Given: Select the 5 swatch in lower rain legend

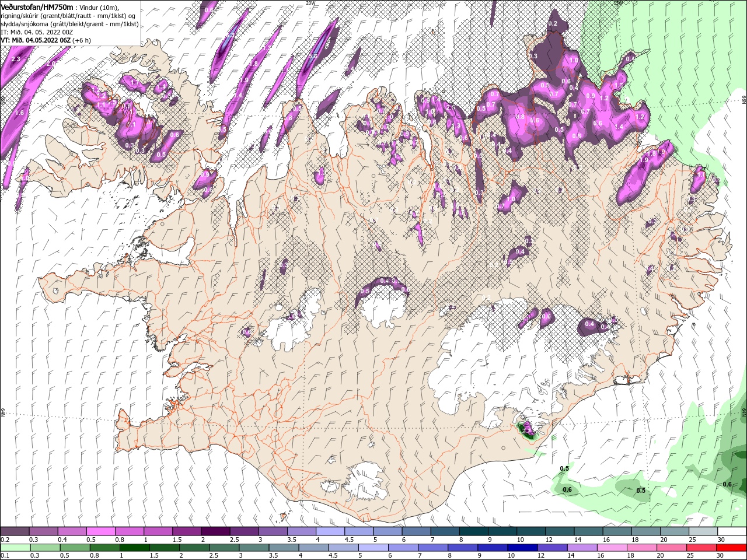Looking at the screenshot, I should pyautogui.click(x=373, y=548).
